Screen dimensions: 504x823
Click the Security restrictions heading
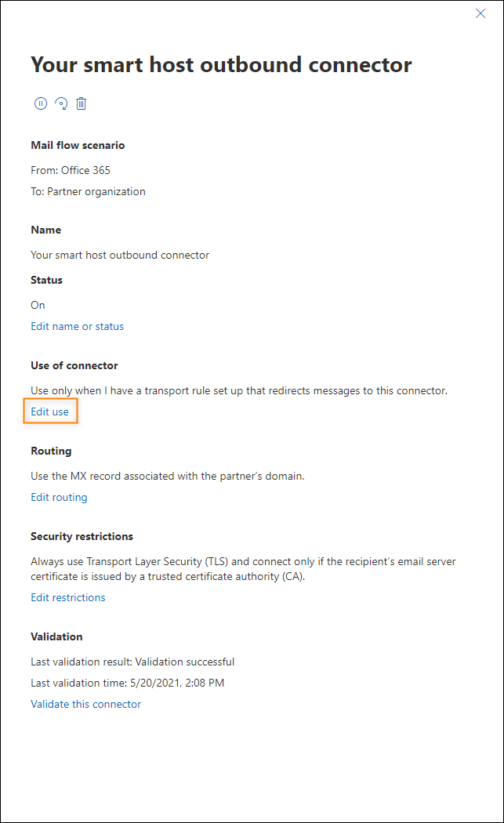click(x=82, y=536)
